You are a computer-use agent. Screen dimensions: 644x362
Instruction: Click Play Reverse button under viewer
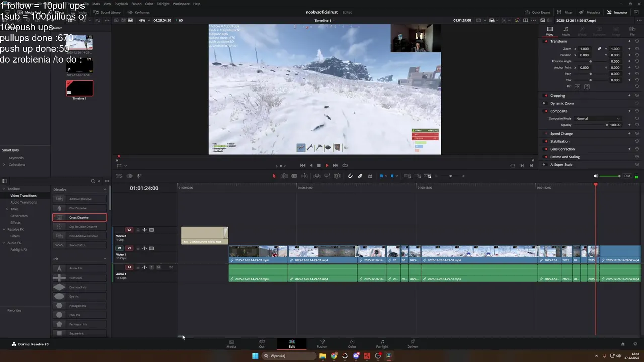(311, 165)
